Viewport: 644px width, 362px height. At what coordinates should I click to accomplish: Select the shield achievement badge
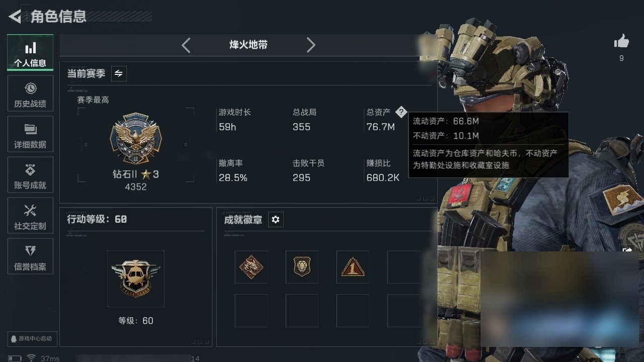pyautogui.click(x=302, y=267)
